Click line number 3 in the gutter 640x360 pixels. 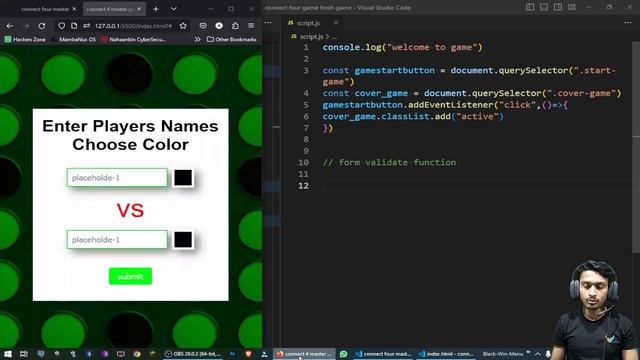[x=306, y=70]
